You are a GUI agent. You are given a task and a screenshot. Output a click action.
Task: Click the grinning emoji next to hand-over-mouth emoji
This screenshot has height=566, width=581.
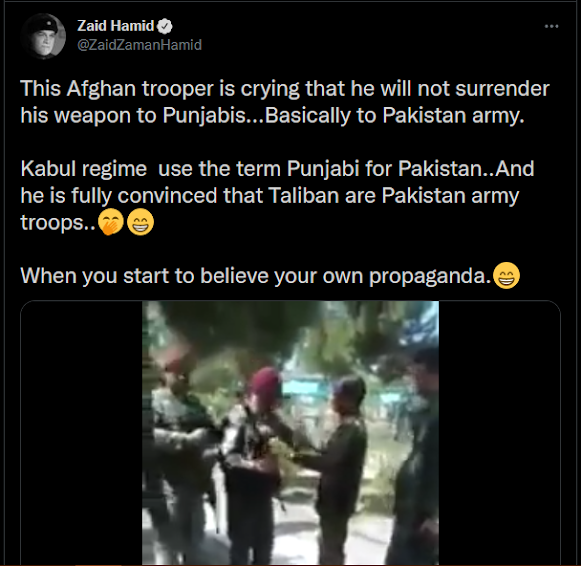pos(140,223)
